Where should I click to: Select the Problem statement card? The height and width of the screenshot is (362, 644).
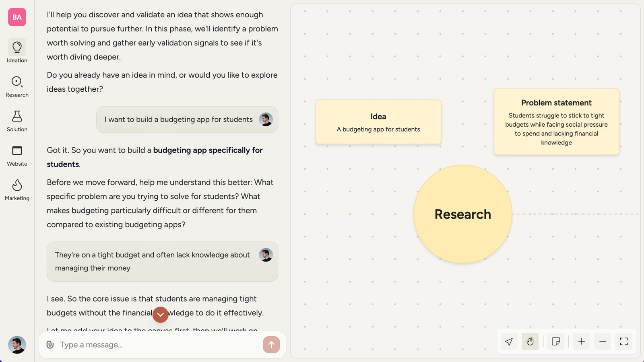pyautogui.click(x=556, y=122)
